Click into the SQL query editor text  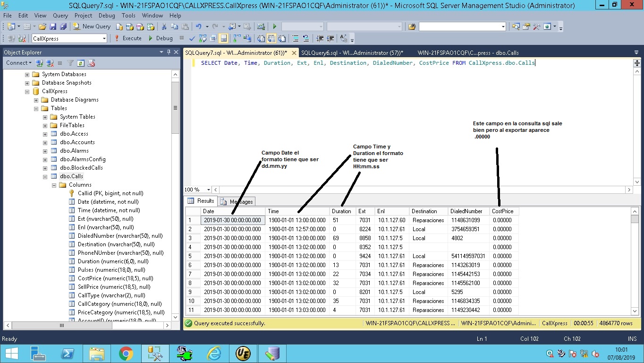(368, 63)
